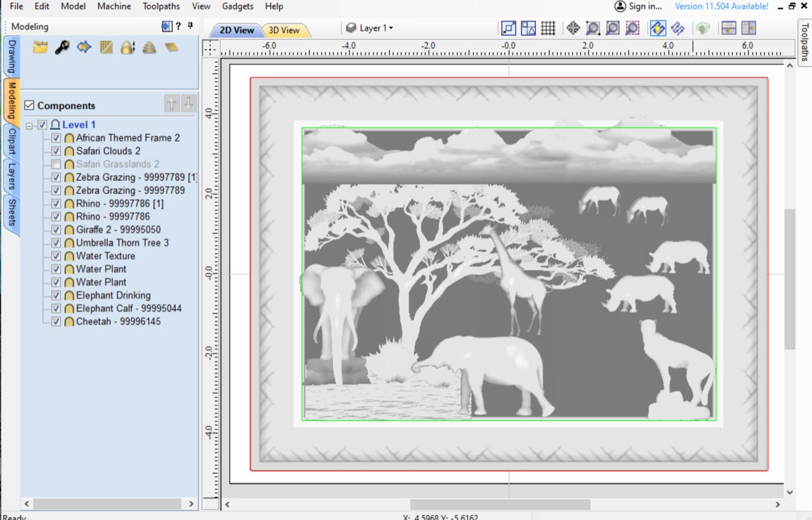This screenshot has width=812, height=520.
Task: Open the Model menu
Action: [73, 6]
